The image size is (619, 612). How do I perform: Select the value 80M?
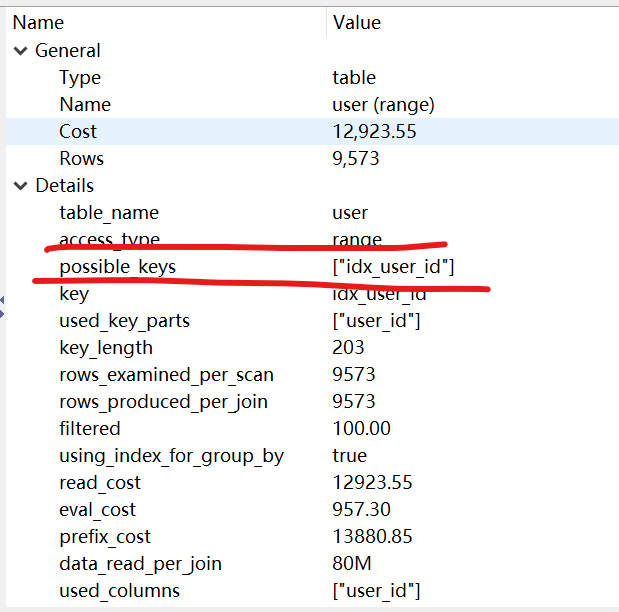(x=352, y=564)
